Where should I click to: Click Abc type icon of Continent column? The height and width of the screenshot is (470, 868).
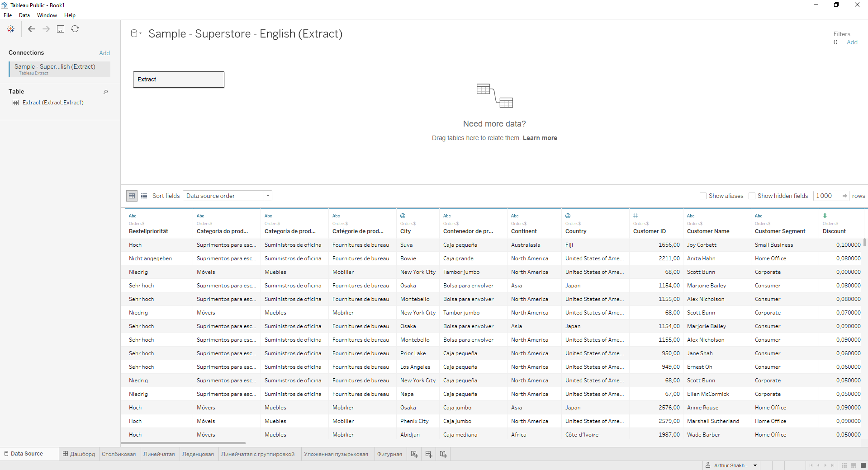coord(515,216)
